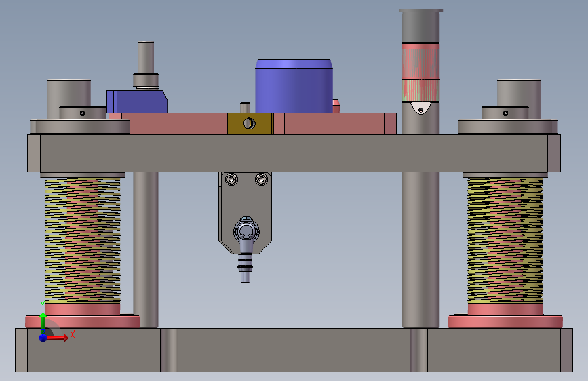Select the small red knob beside blue cylinder
Viewport: 588px width, 381px height.
click(x=336, y=105)
